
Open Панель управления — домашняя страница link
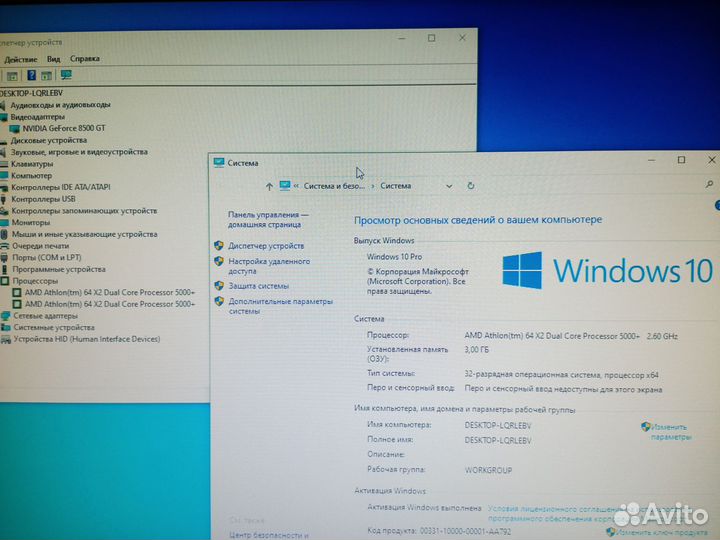point(268,219)
